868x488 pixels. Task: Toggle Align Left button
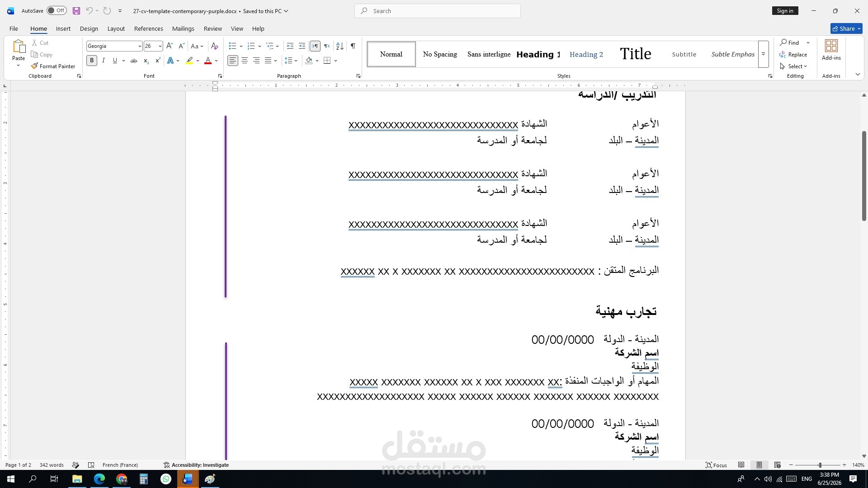(x=232, y=61)
